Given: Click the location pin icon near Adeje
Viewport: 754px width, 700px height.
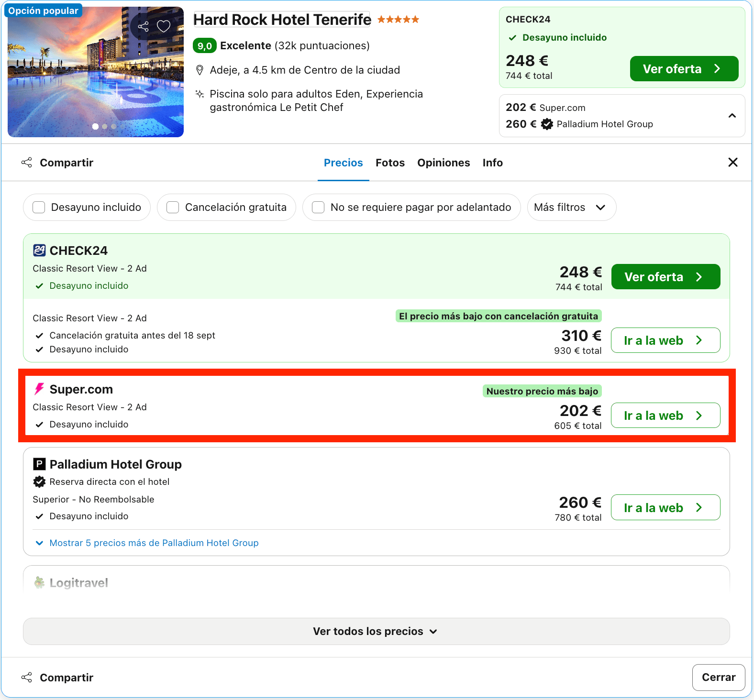Looking at the screenshot, I should click(x=200, y=70).
